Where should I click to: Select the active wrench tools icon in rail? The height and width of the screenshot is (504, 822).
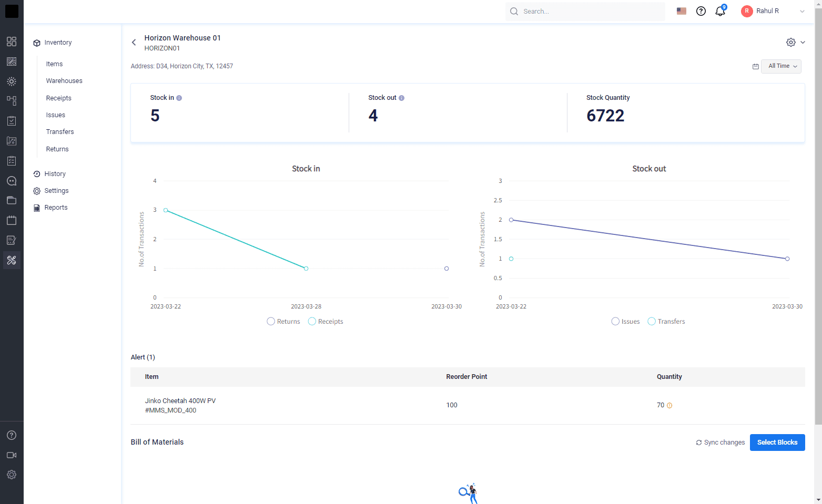(x=12, y=260)
